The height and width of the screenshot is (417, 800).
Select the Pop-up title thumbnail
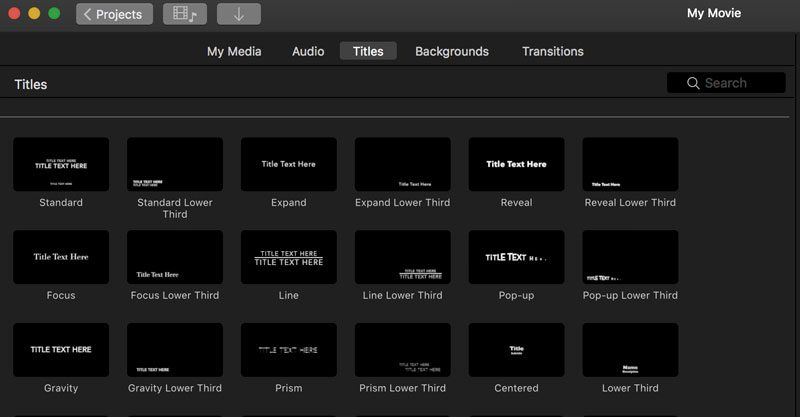516,257
